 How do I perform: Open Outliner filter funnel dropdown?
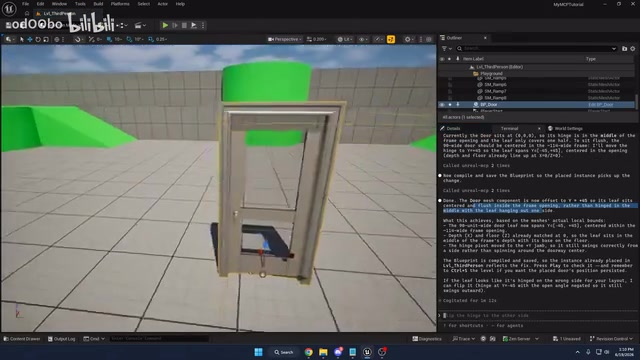[447, 49]
